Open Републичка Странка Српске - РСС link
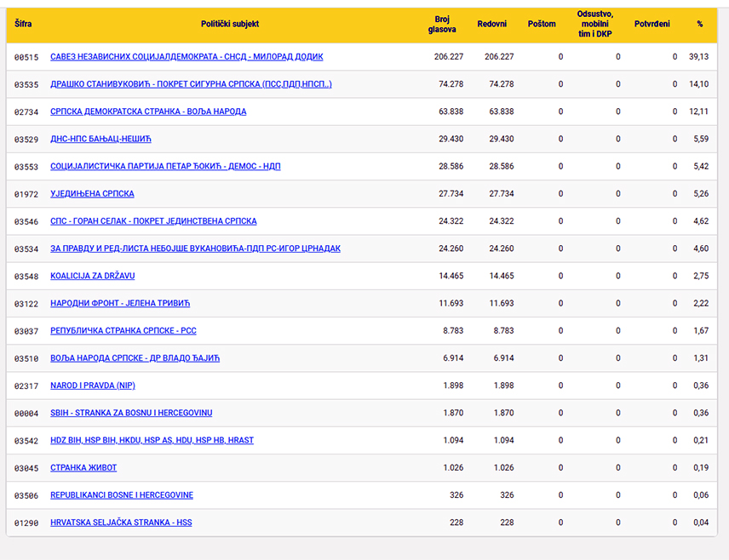 [123, 331]
